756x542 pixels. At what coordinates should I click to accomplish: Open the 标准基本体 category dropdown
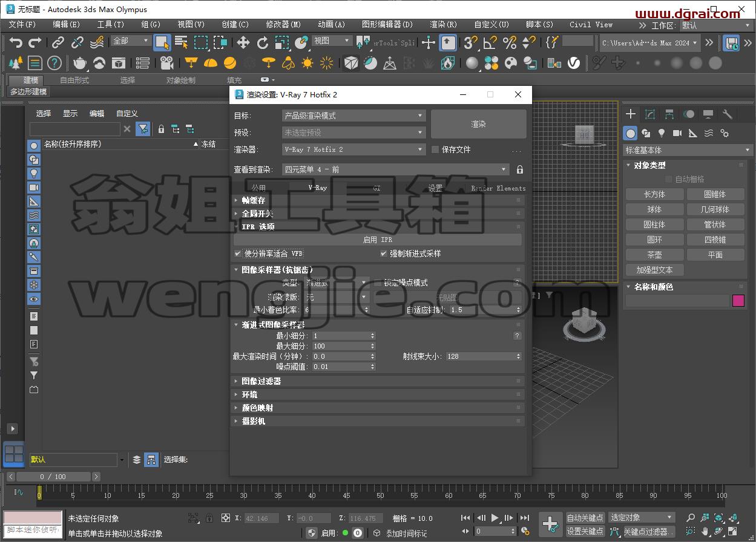pos(688,150)
